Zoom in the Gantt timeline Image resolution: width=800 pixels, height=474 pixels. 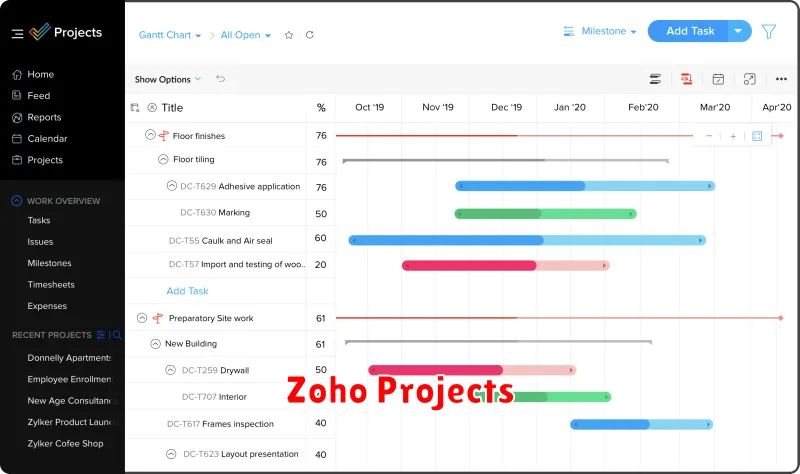coord(733,136)
